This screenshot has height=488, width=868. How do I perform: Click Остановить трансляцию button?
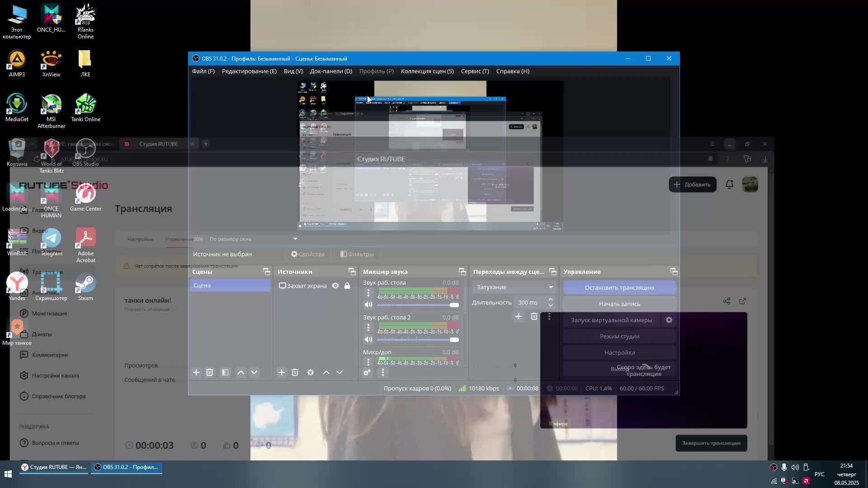[619, 287]
